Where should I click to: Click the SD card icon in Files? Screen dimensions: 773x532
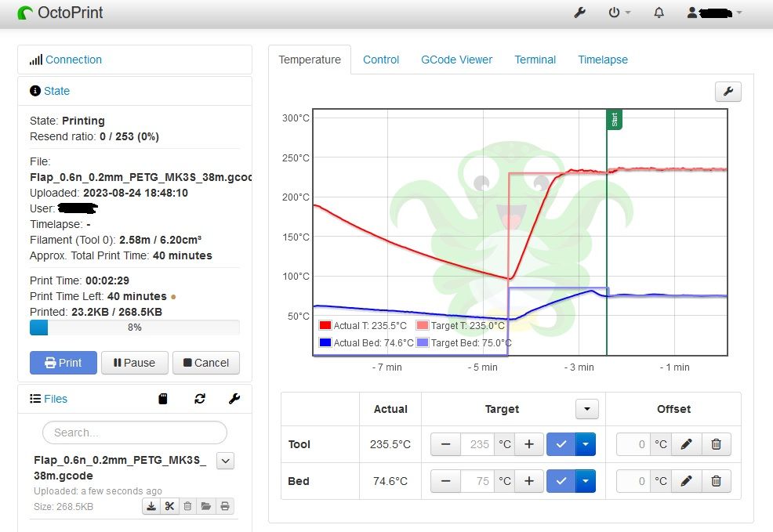[163, 399]
